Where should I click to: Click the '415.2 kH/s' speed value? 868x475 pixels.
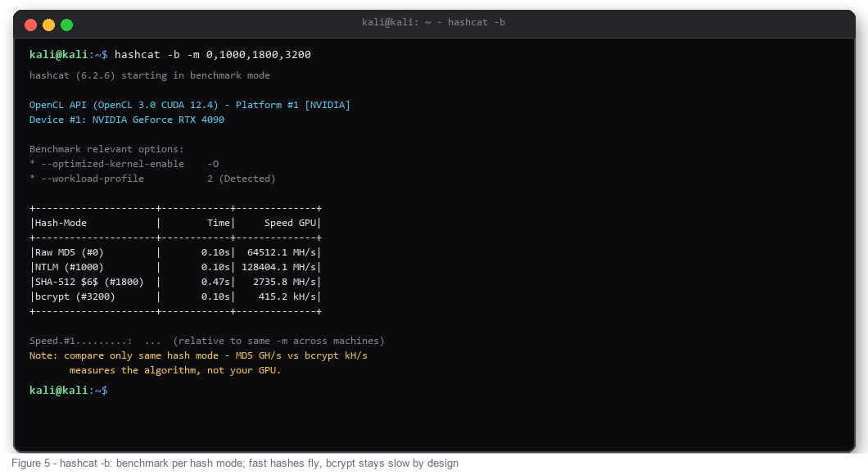(x=287, y=296)
